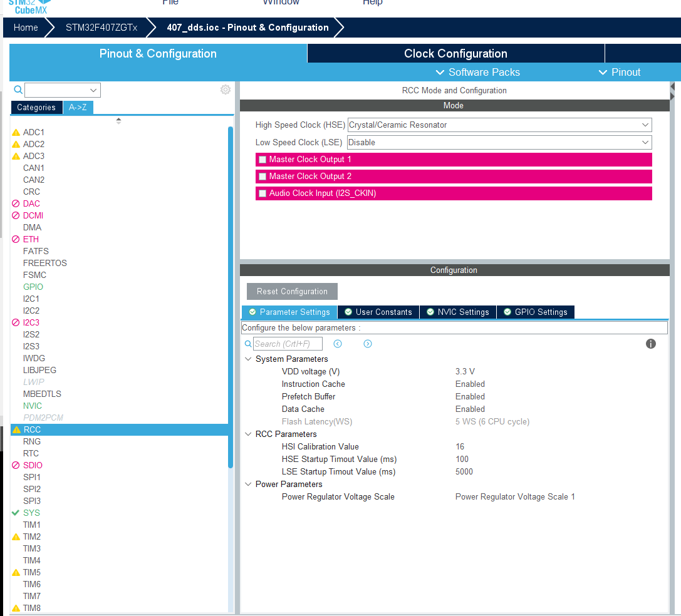This screenshot has width=681, height=616.
Task: Click the peripheral list vertical scrollbar
Action: point(231,297)
